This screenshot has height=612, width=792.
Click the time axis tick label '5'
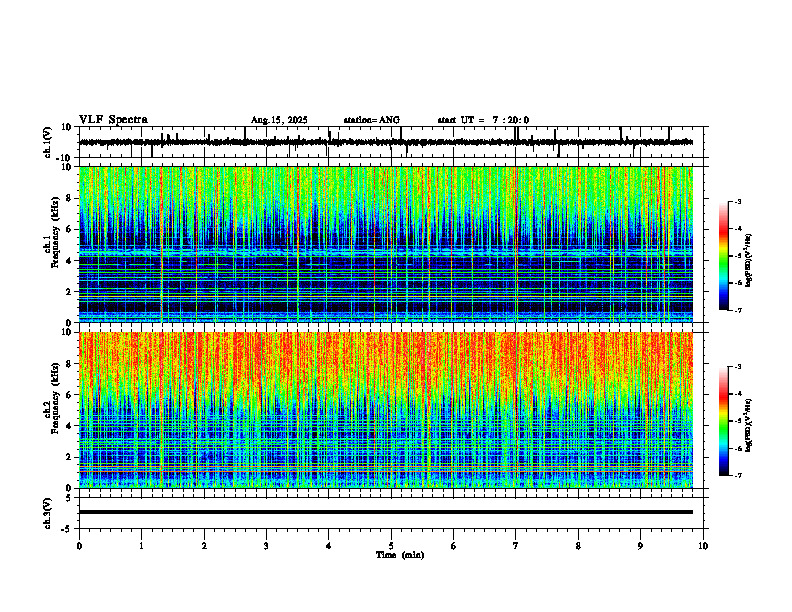click(391, 546)
